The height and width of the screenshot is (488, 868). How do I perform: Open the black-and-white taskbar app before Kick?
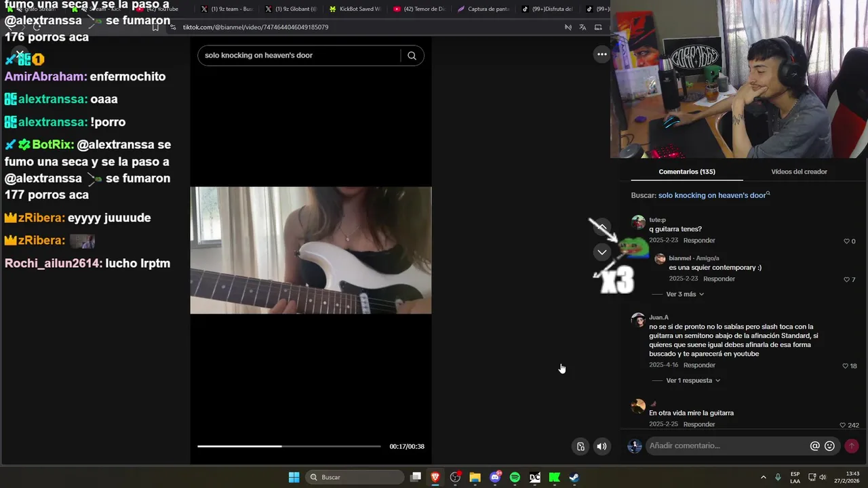tap(534, 477)
